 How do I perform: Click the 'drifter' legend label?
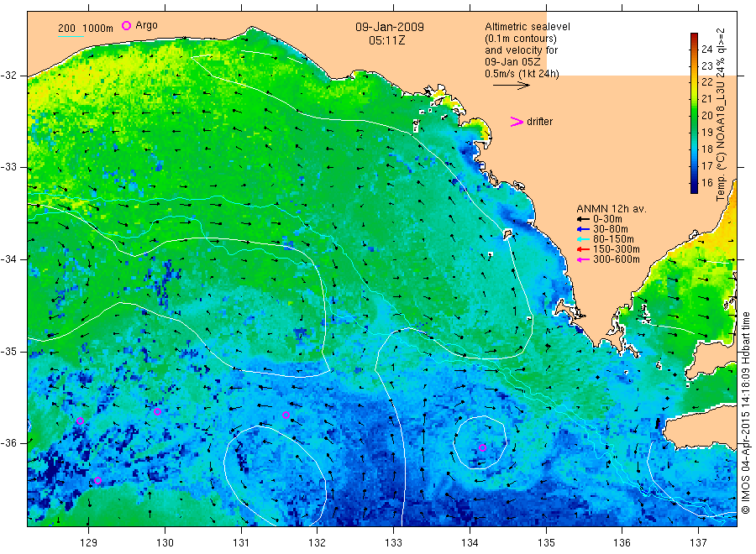coord(539,122)
